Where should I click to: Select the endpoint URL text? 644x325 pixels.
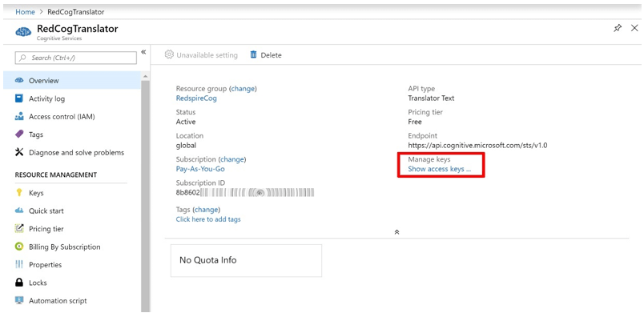[477, 145]
